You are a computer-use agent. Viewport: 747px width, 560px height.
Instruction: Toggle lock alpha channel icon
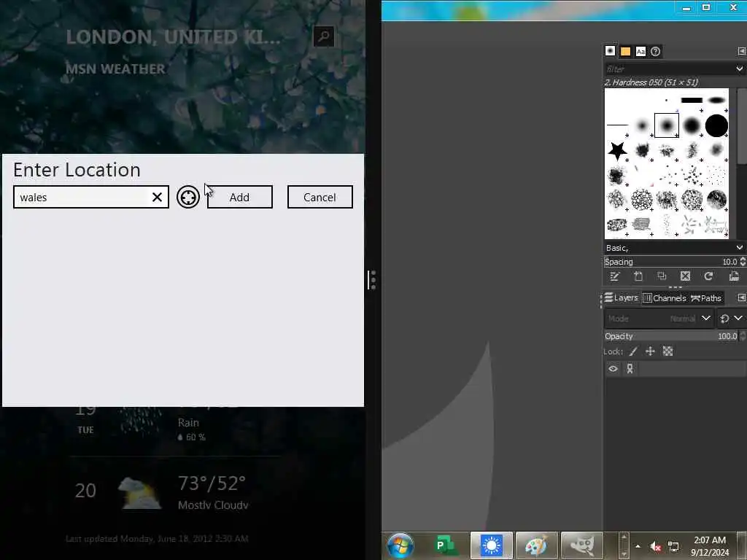click(x=668, y=351)
